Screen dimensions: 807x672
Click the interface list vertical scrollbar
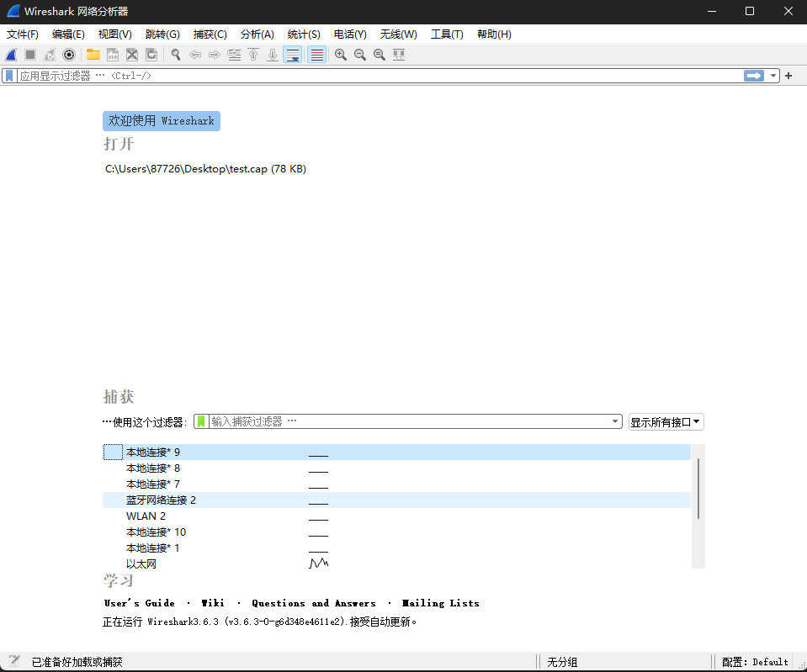pyautogui.click(x=698, y=489)
